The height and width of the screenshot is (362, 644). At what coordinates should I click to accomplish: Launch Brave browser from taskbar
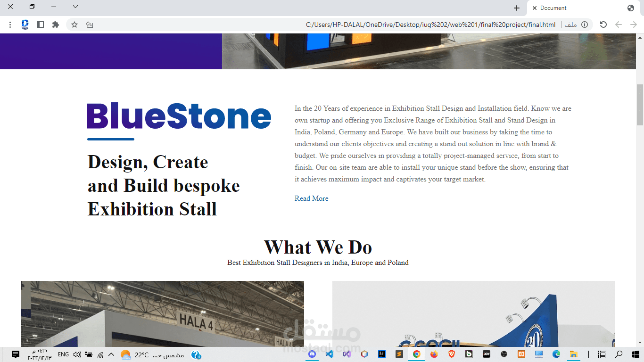(x=452, y=354)
